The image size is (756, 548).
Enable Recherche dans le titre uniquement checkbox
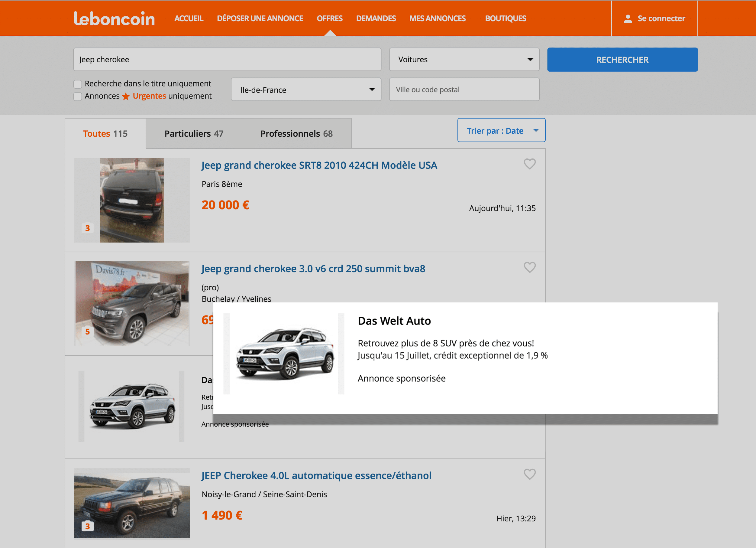78,84
